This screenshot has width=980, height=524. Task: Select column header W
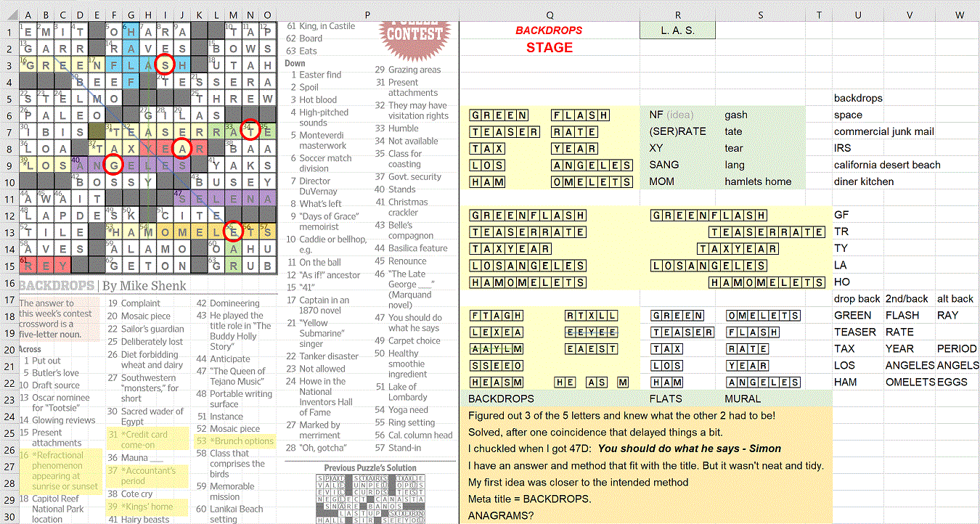pyautogui.click(x=958, y=15)
